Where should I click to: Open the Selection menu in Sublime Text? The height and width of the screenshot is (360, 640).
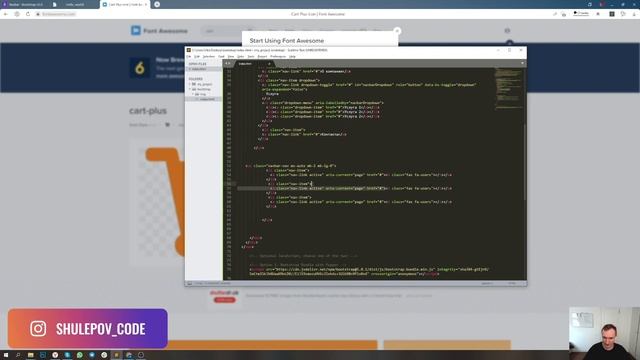tap(209, 56)
